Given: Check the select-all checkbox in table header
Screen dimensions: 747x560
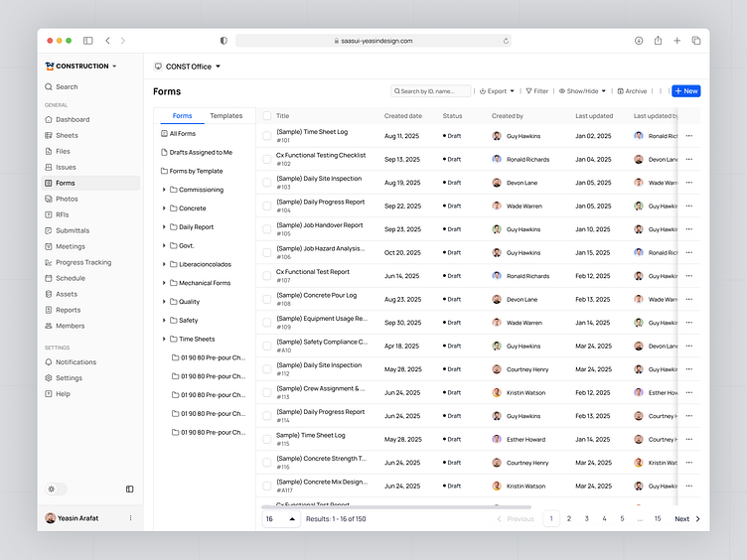Looking at the screenshot, I should pyautogui.click(x=267, y=116).
